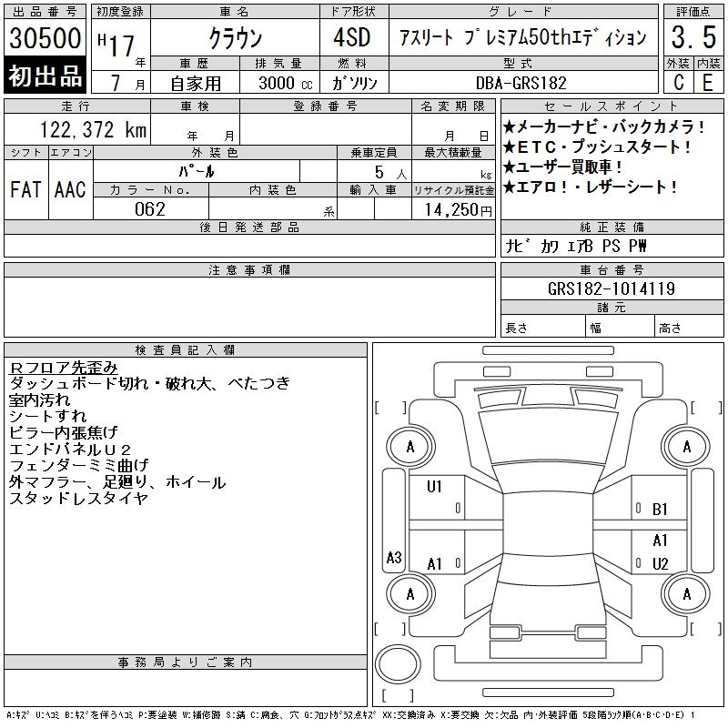The height and width of the screenshot is (728, 728).
Task: Click inspector note スタッドレスタイヤ
Action: [x=79, y=498]
